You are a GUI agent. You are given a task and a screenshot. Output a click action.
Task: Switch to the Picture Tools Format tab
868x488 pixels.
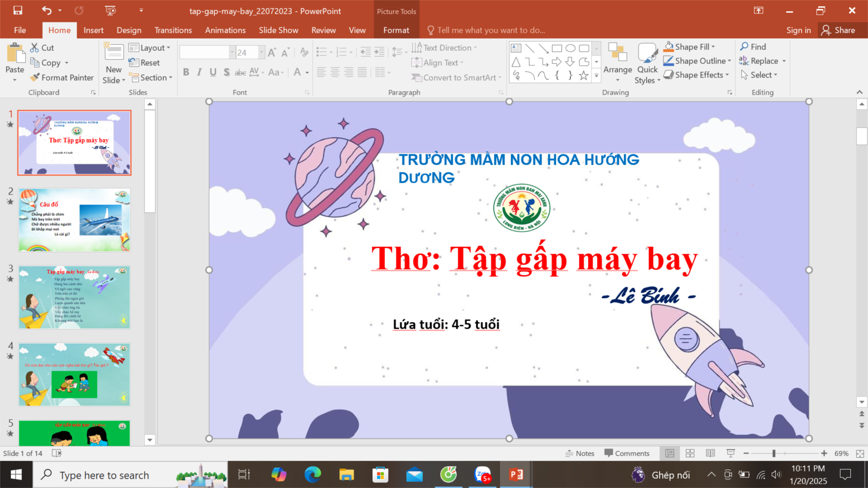coord(396,30)
